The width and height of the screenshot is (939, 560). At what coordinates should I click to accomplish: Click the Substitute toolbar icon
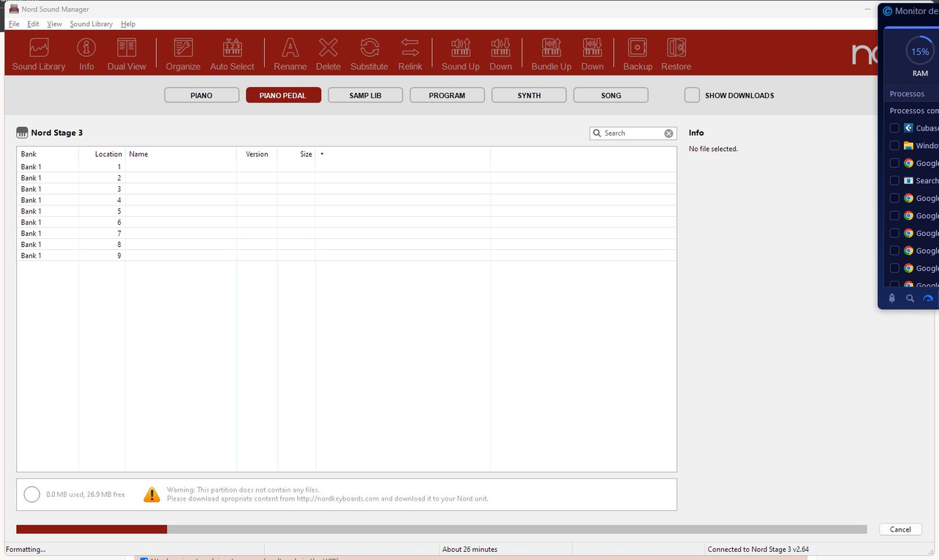point(369,54)
